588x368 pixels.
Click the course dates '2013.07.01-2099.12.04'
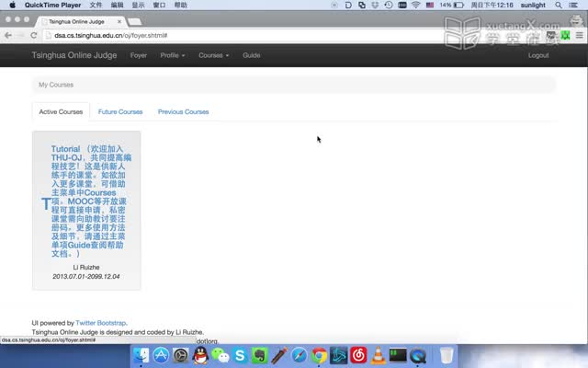point(86,276)
